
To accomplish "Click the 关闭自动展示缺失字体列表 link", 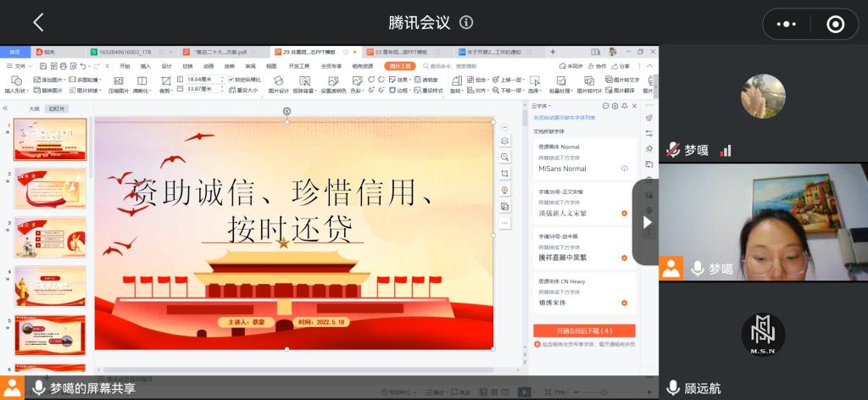I will [565, 118].
